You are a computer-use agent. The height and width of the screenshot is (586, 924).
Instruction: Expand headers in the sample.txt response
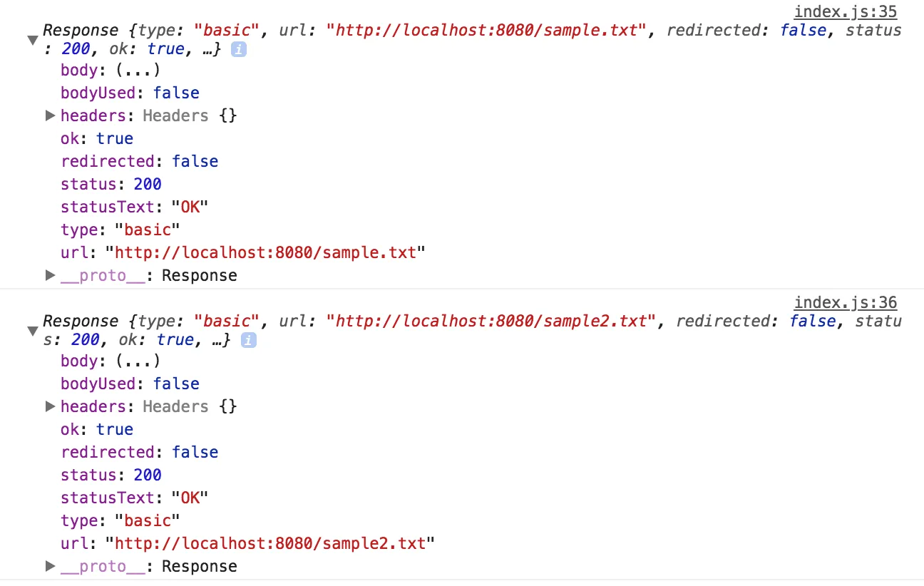click(x=50, y=115)
